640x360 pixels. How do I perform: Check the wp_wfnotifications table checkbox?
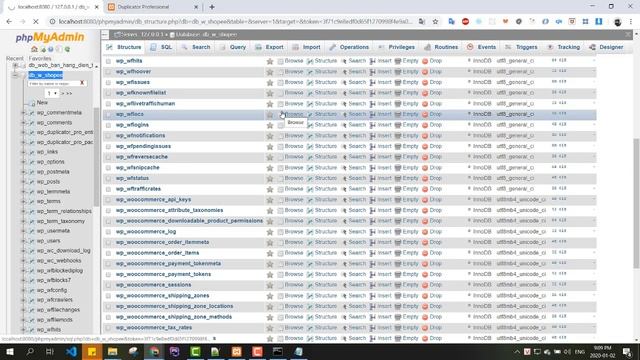108,136
